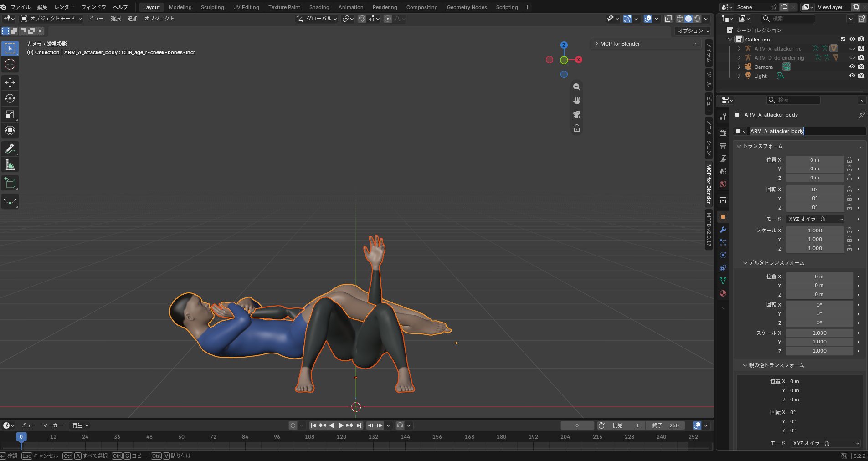Click the Options button in viewport
The height and width of the screenshot is (461, 868).
pos(693,31)
